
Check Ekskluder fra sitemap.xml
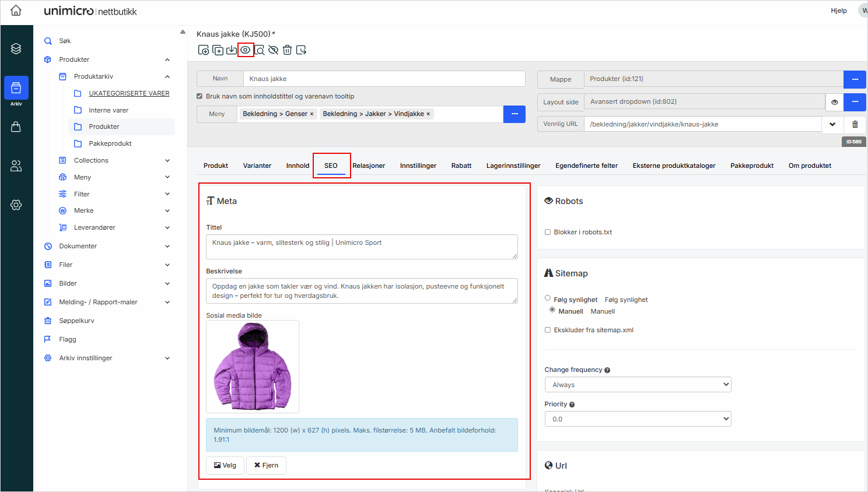(547, 329)
